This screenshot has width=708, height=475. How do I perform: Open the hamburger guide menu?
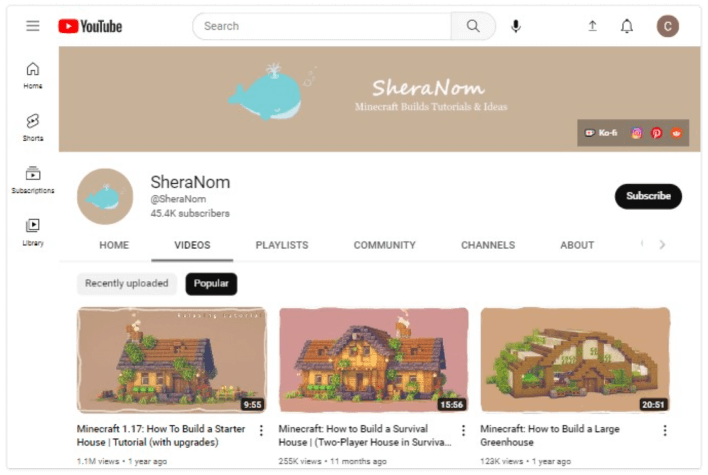tap(33, 26)
